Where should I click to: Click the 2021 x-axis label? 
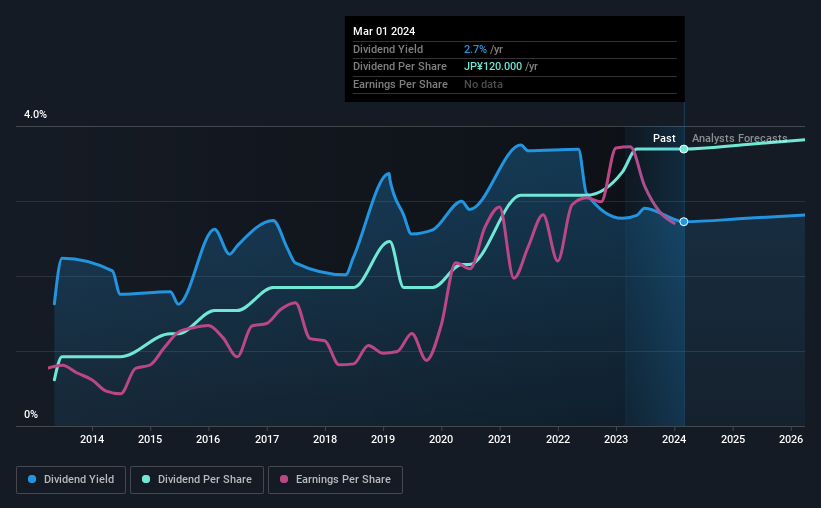[x=500, y=439]
